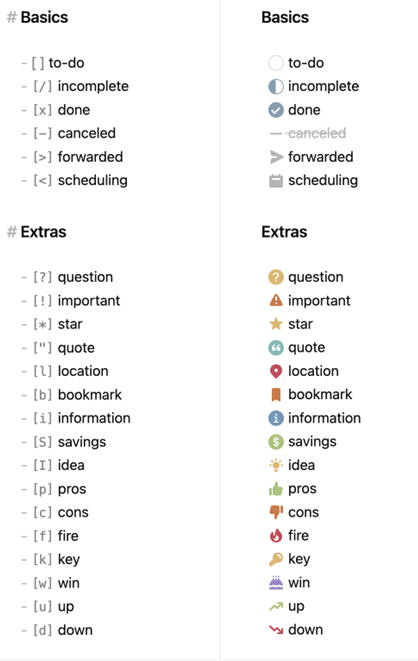
Task: Select the orange bookmark icon
Action: pos(276,395)
